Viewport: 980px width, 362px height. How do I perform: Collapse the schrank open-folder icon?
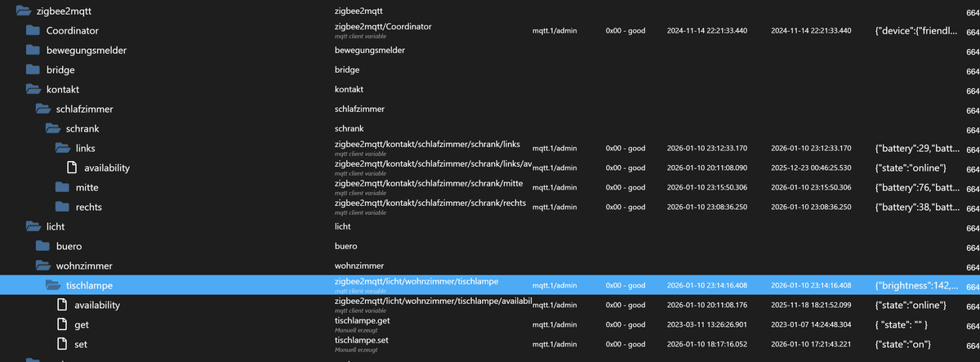point(53,128)
